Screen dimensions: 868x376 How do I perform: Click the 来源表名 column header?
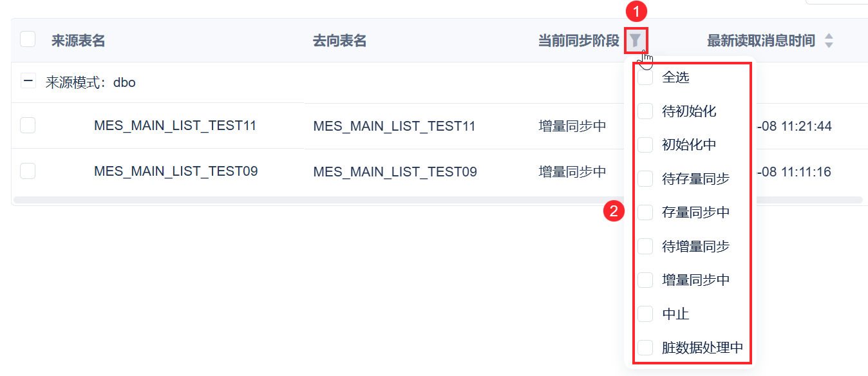pyautogui.click(x=78, y=41)
